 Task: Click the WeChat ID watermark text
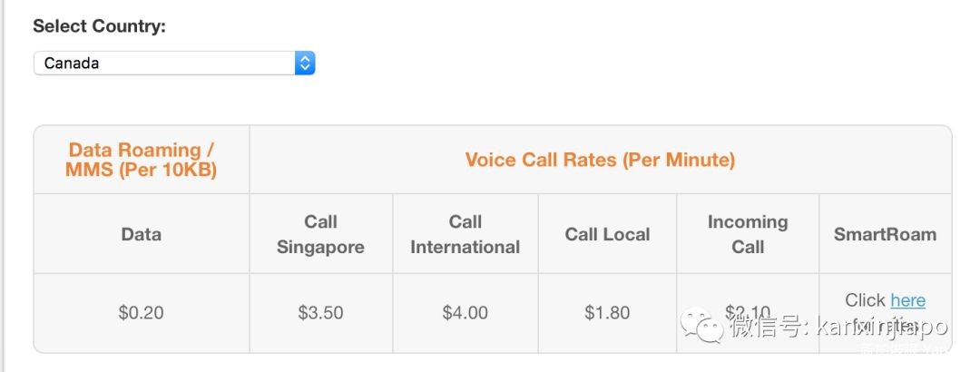839,327
